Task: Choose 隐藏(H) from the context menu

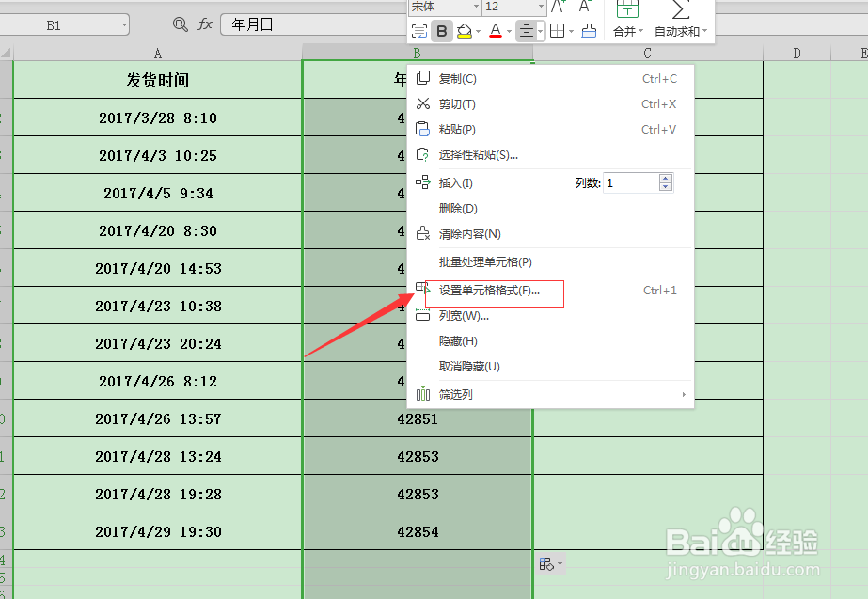Action: pos(550,341)
